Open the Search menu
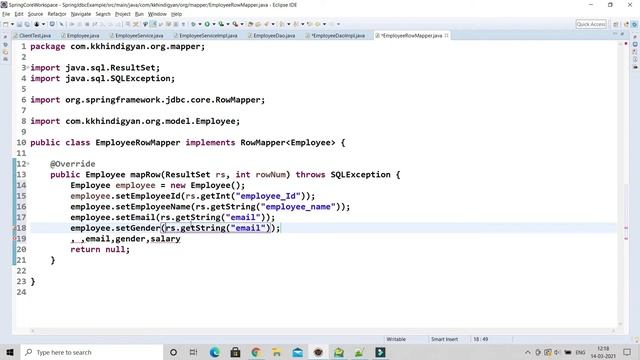The image size is (640, 360). [x=103, y=14]
